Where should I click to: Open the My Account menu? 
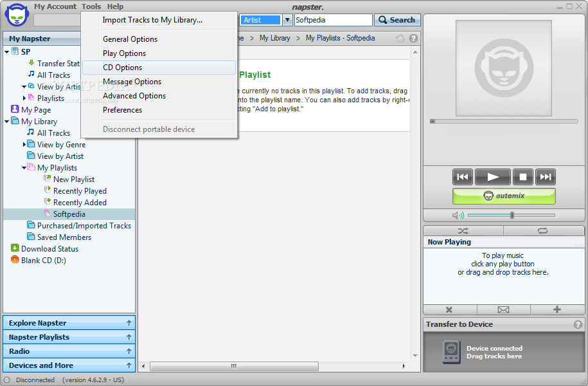click(x=55, y=6)
